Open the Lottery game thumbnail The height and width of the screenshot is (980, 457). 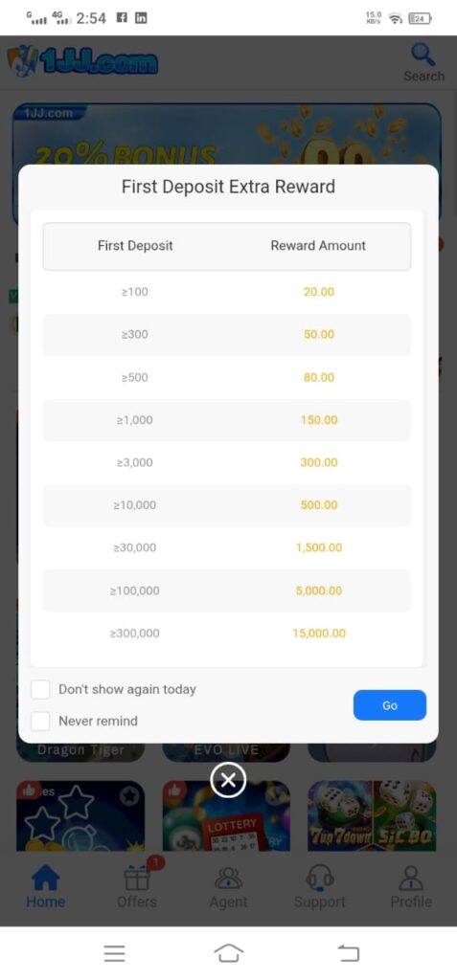pyautogui.click(x=226, y=815)
